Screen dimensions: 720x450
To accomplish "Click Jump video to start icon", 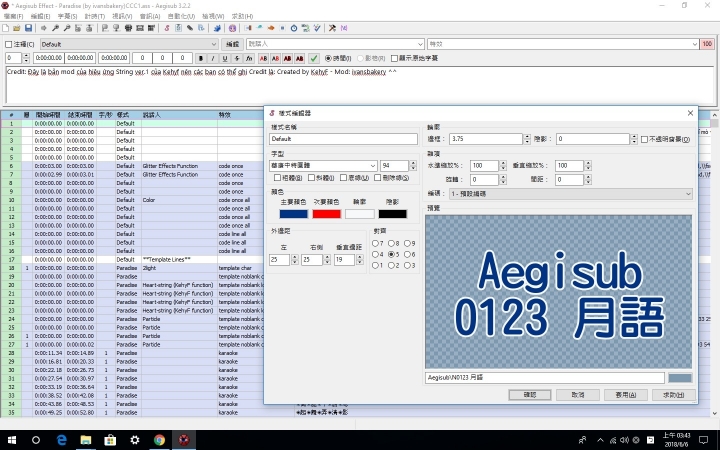I will click(x=78, y=28).
